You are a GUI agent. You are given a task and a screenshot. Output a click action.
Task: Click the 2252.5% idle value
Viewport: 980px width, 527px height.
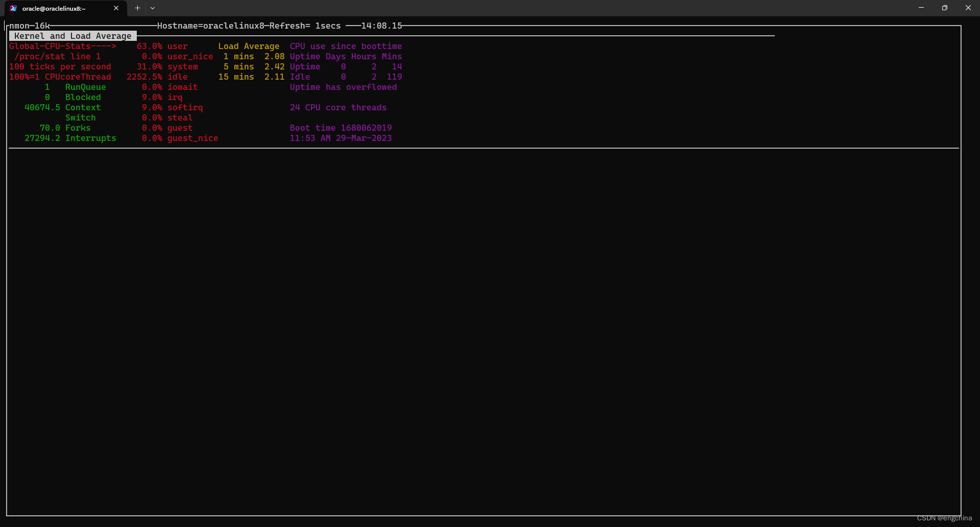pos(157,77)
